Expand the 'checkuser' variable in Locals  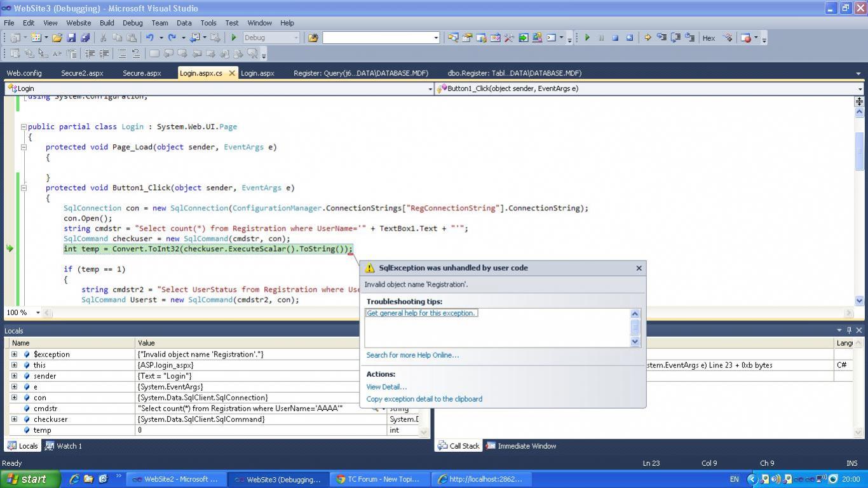(x=14, y=419)
